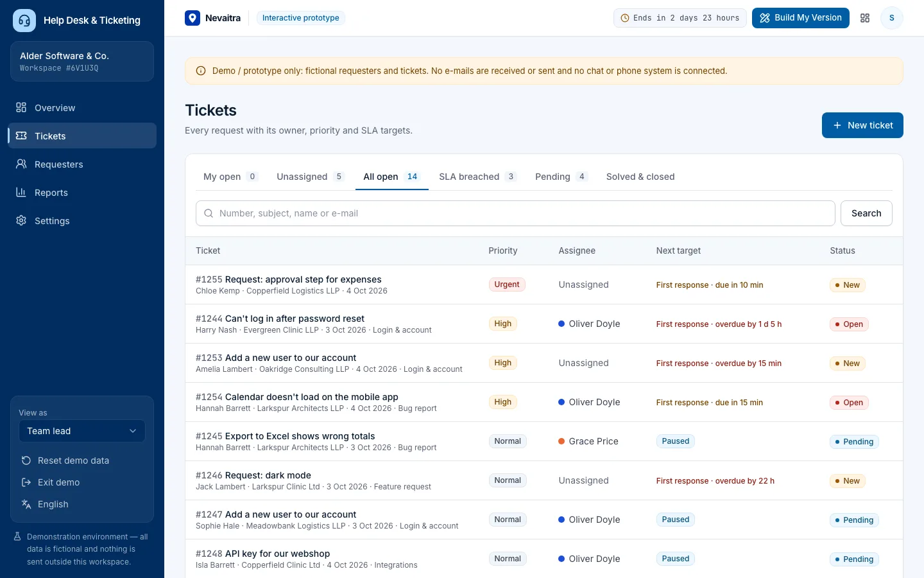Screen dimensions: 924x578
Task: Click Oliver Doyle assignee on #1254
Action: [589, 402]
